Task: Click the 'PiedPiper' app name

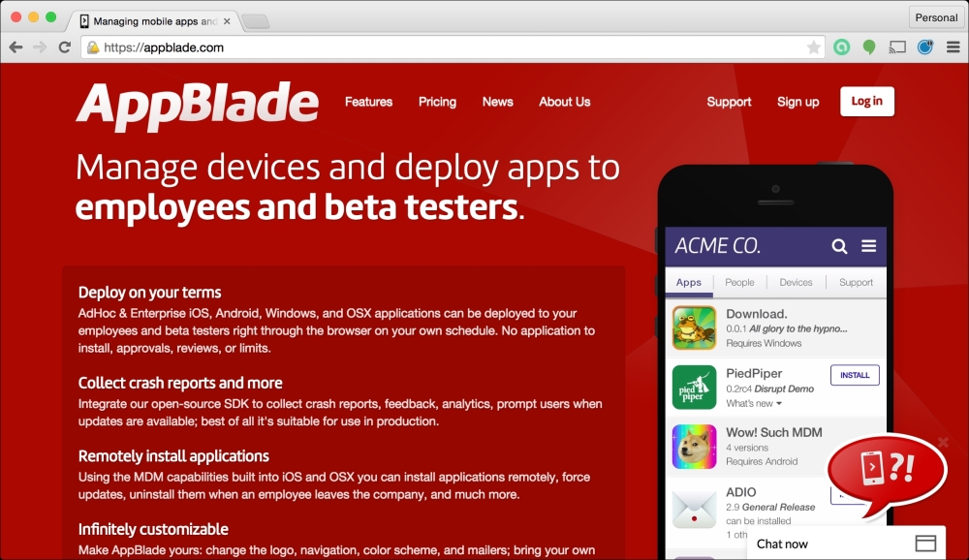Action: [754, 373]
